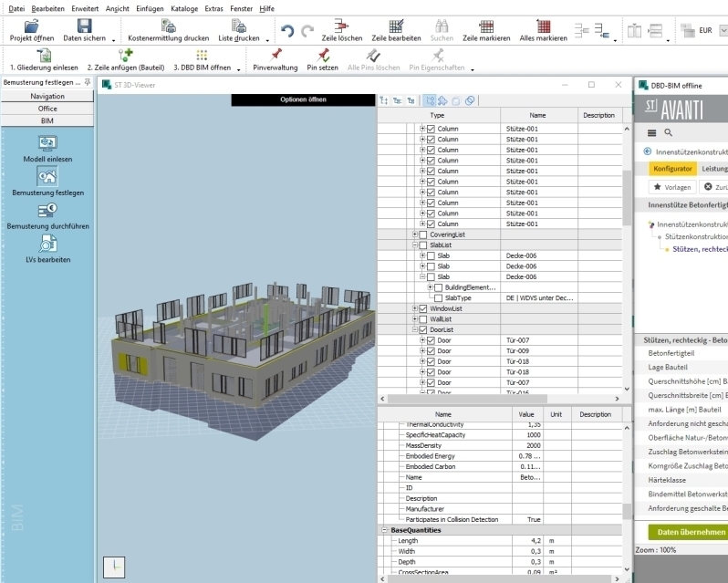The height and width of the screenshot is (583, 728).
Task: Click Kostenermittlung drucken printer icon
Action: click(168, 26)
